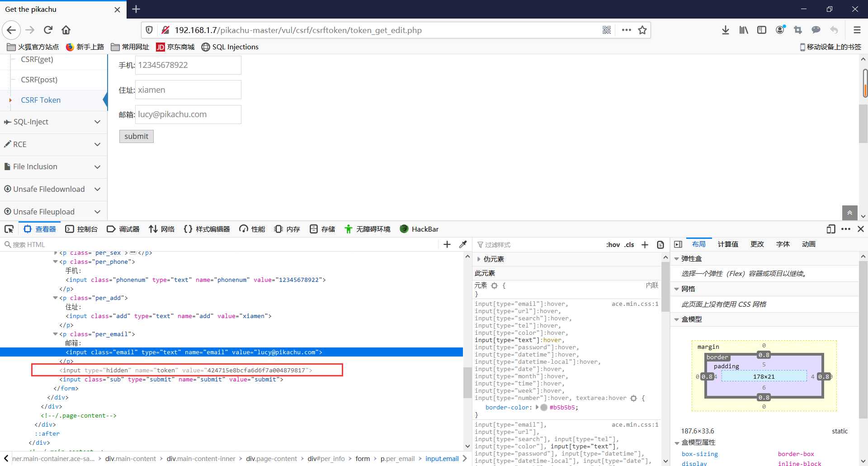Viewport: 868px width, 466px height.
Task: Open the downloads panel
Action: coord(726,30)
